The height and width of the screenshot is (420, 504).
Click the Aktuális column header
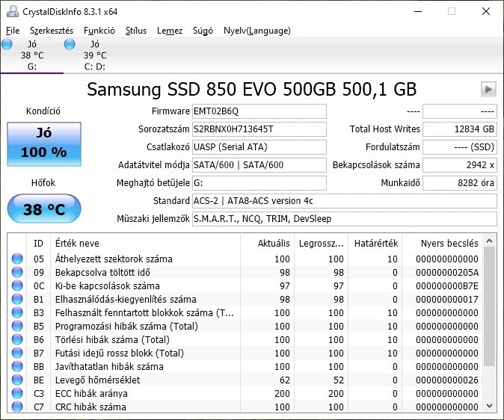click(x=268, y=244)
